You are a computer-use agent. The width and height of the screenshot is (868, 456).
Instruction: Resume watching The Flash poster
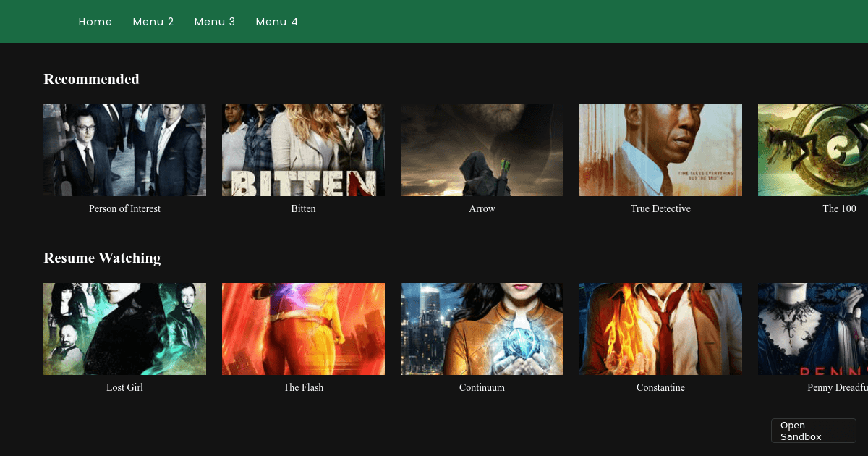pyautogui.click(x=303, y=329)
